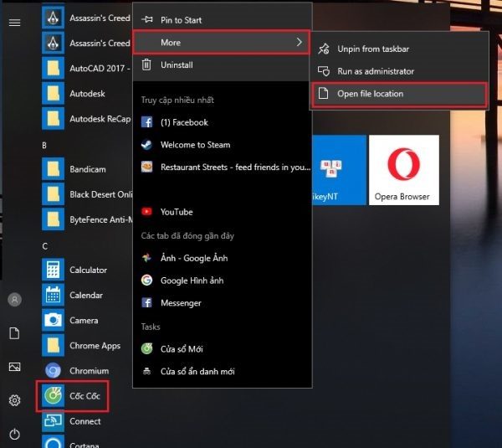
Task: Click the user account avatar icon
Action: tap(14, 300)
